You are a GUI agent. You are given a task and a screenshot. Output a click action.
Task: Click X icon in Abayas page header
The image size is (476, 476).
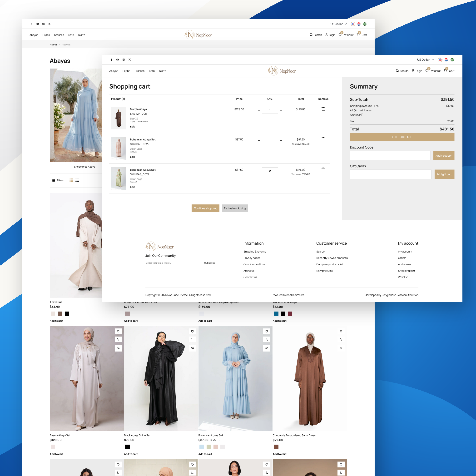click(50, 24)
